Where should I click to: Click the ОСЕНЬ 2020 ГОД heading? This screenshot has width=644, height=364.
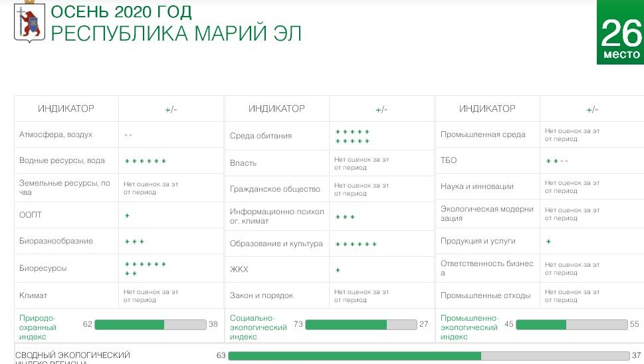121,11
